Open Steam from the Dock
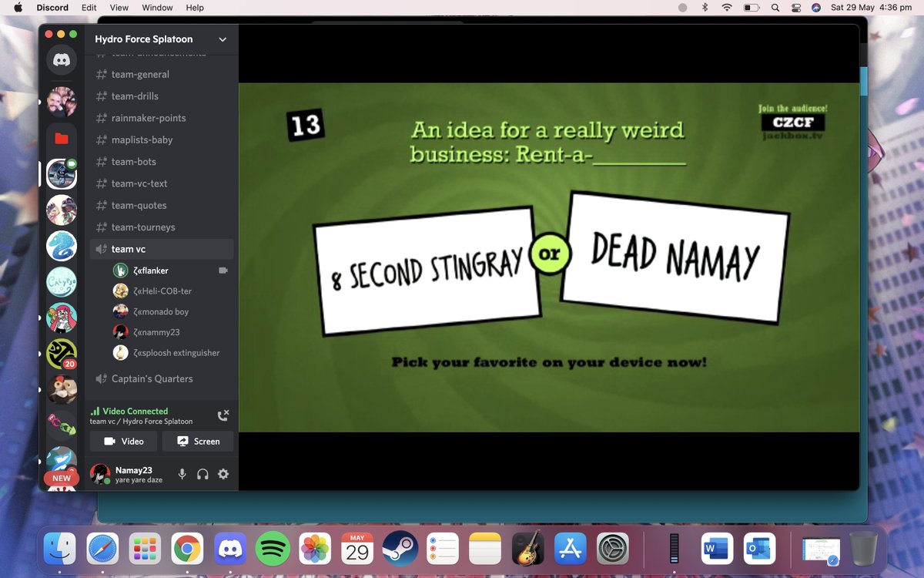The width and height of the screenshot is (924, 578). pyautogui.click(x=400, y=549)
